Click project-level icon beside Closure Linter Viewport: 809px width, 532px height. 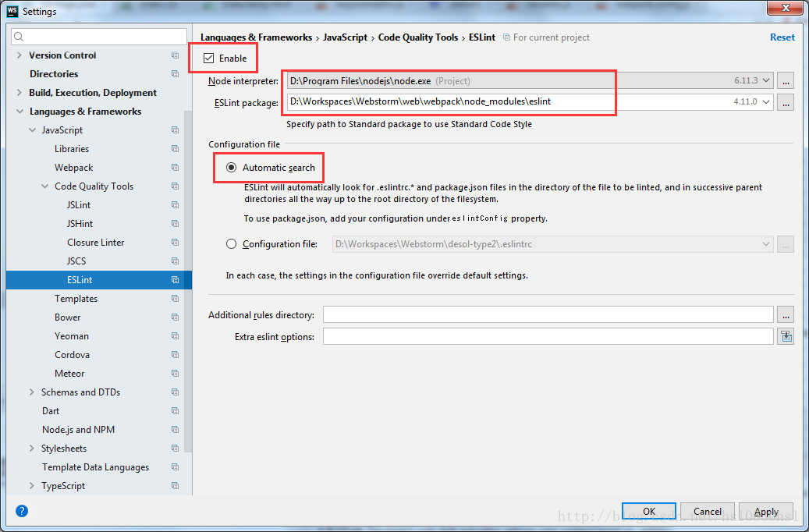[175, 242]
